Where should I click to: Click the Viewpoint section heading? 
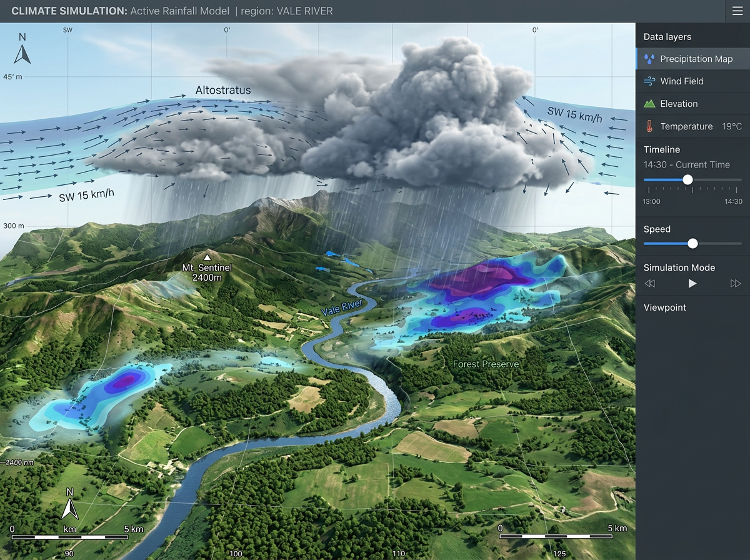tap(665, 307)
